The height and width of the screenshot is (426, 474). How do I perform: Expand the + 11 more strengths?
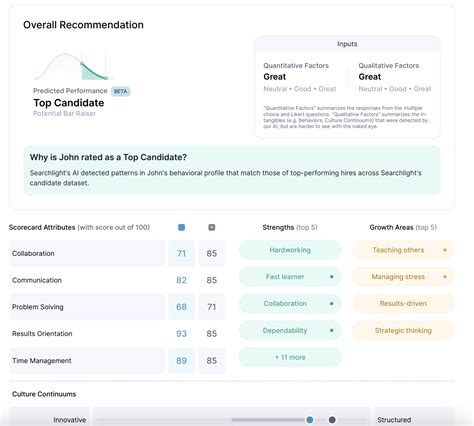tap(290, 357)
